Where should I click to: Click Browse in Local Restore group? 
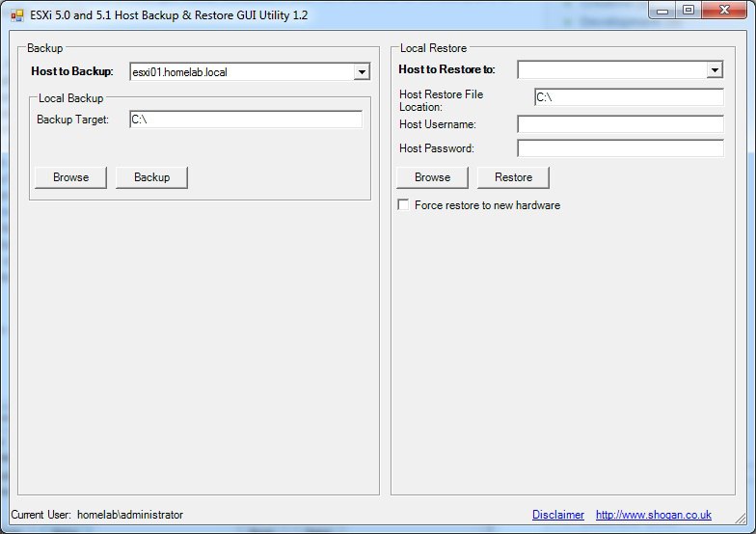pos(432,177)
